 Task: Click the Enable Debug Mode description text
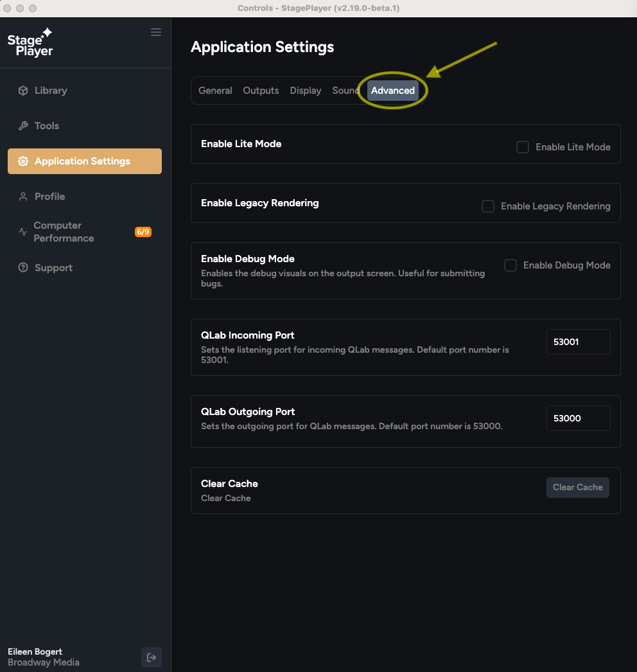(x=343, y=278)
